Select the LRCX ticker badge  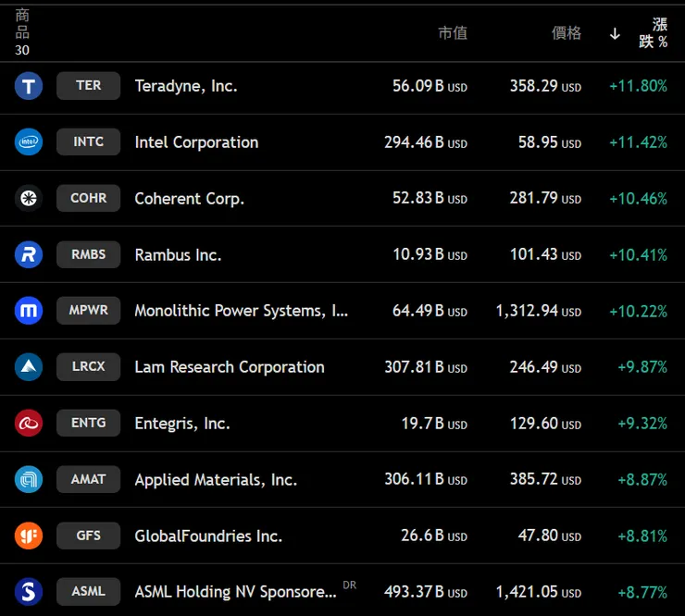pyautogui.click(x=88, y=366)
